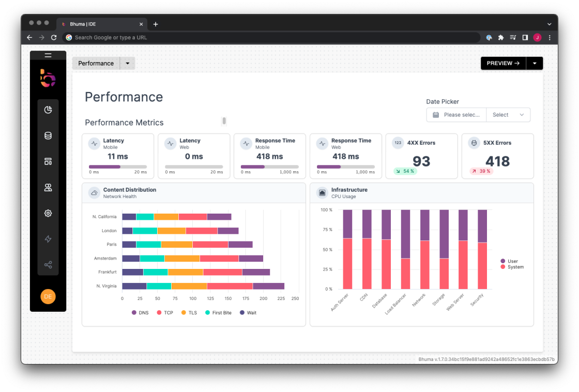Click the Response Time Web progress bar
Image resolution: width=579 pixels, height=392 pixels.
[x=346, y=167]
